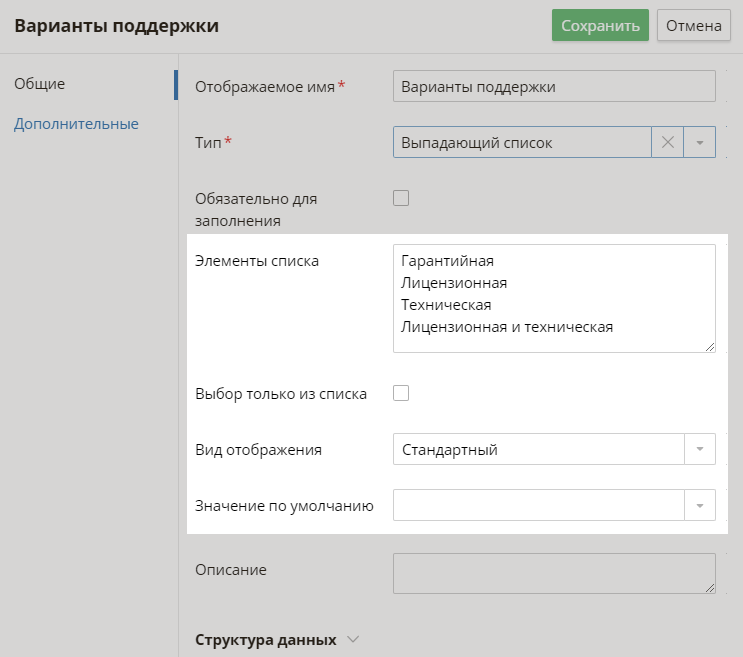This screenshot has width=743, height=657.
Task: Click the green Сохранить button
Action: [x=600, y=25]
